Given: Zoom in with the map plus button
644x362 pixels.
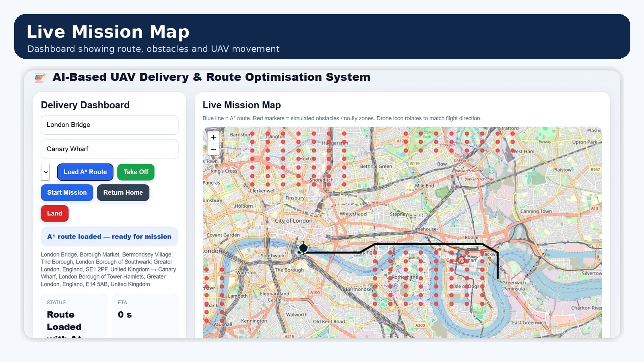Looking at the screenshot, I should tap(214, 137).
